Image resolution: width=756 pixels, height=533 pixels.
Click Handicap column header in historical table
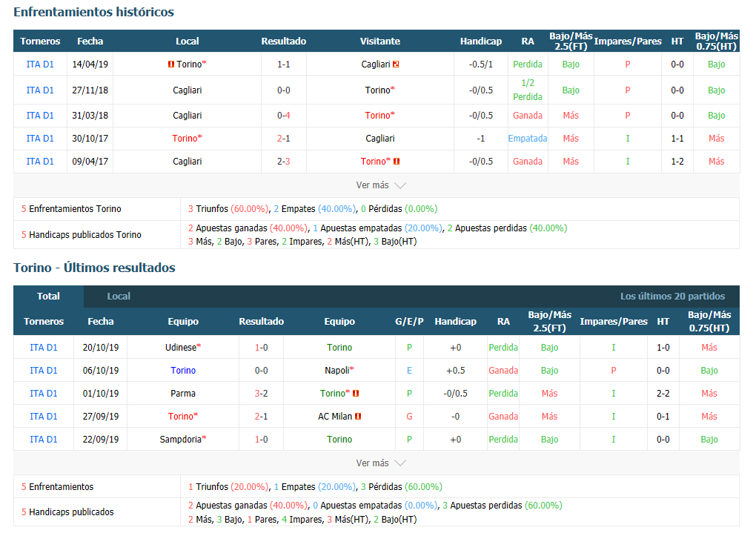481,42
